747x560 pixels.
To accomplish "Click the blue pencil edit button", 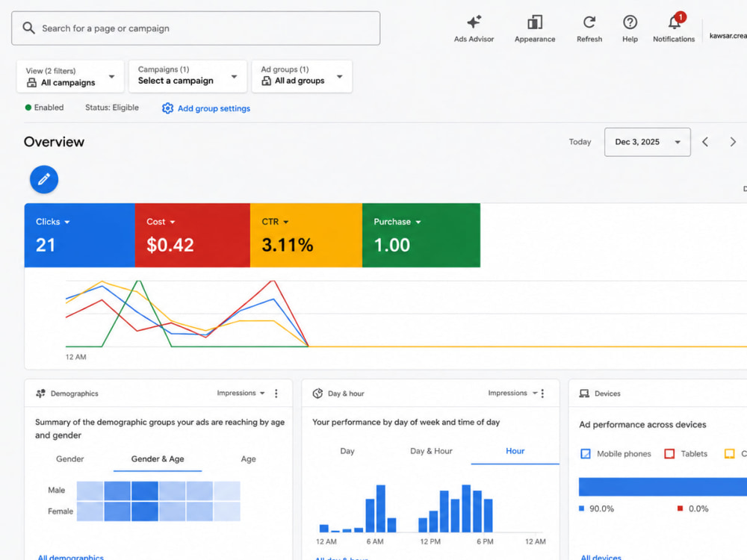I will click(44, 179).
